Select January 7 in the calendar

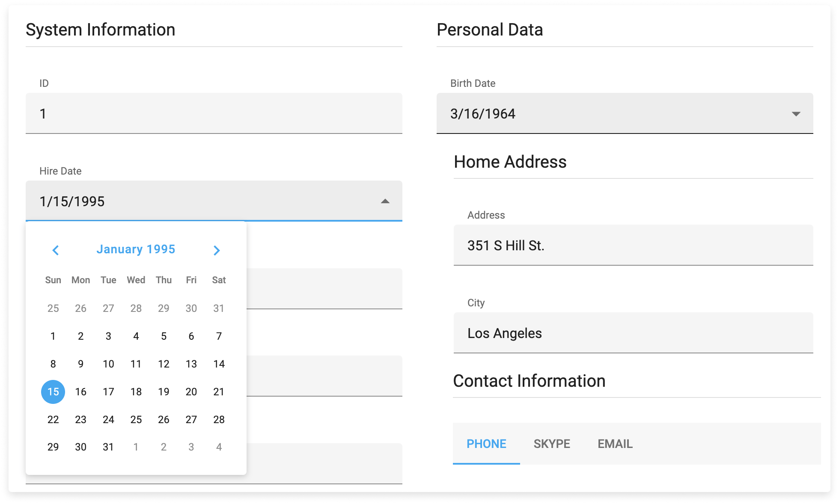coord(219,336)
